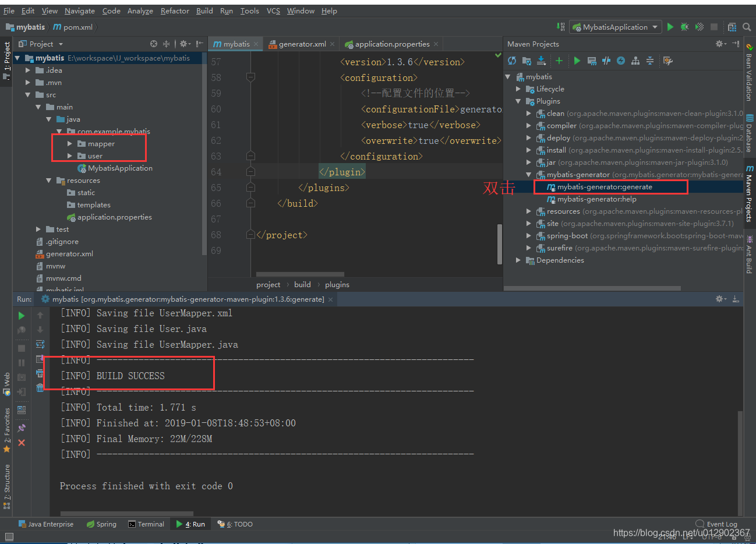The height and width of the screenshot is (544, 756).
Task: Expand the test folder
Action: [x=38, y=229]
